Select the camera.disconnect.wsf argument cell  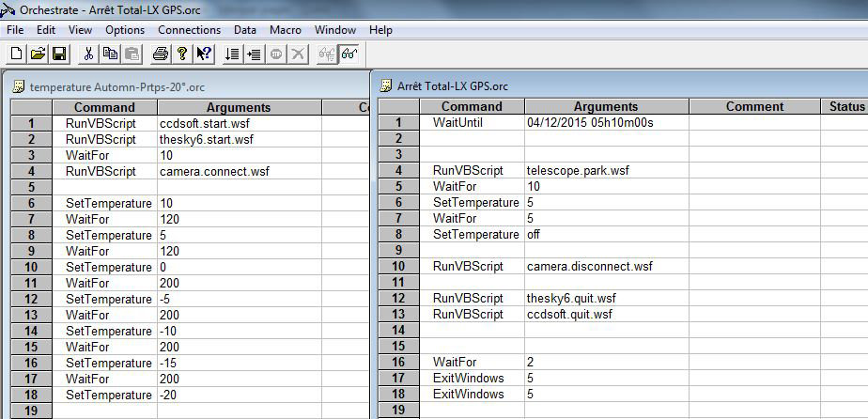pyautogui.click(x=606, y=266)
